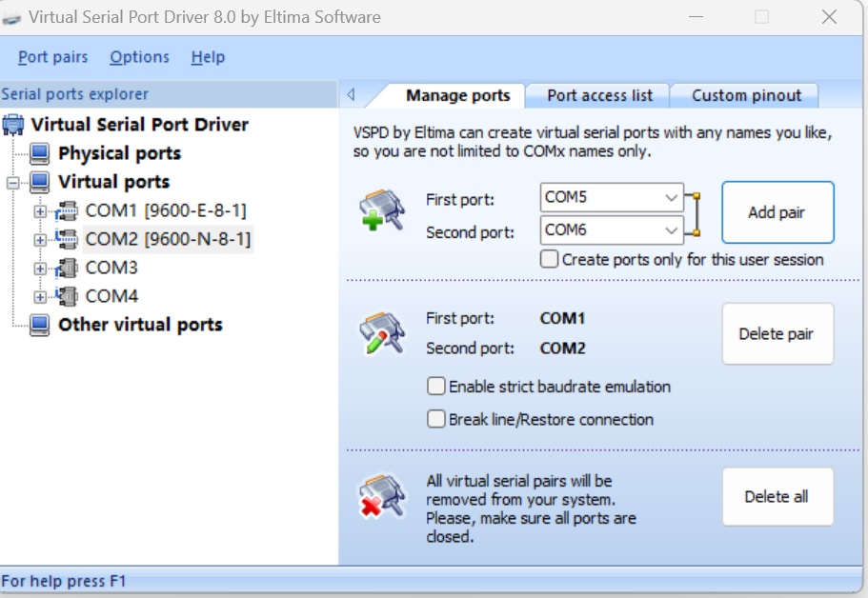
Task: Click the Virtual ports computer icon
Action: pos(40,182)
